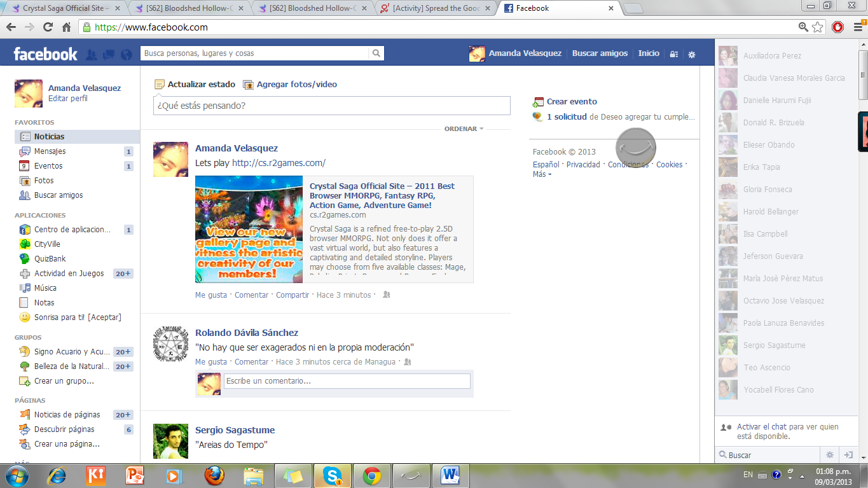Open the friend requests icon in header
This screenshot has width=868, height=488.
[92, 54]
